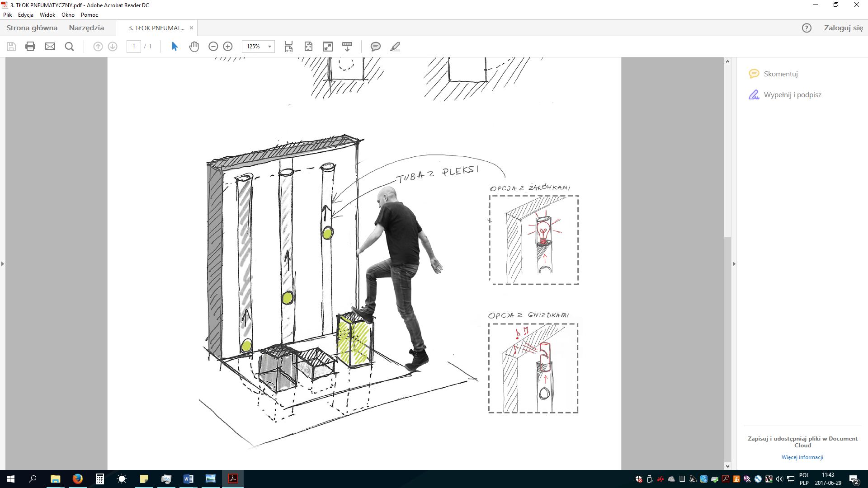Open the Widok menu
This screenshot has height=488, width=868.
[47, 15]
